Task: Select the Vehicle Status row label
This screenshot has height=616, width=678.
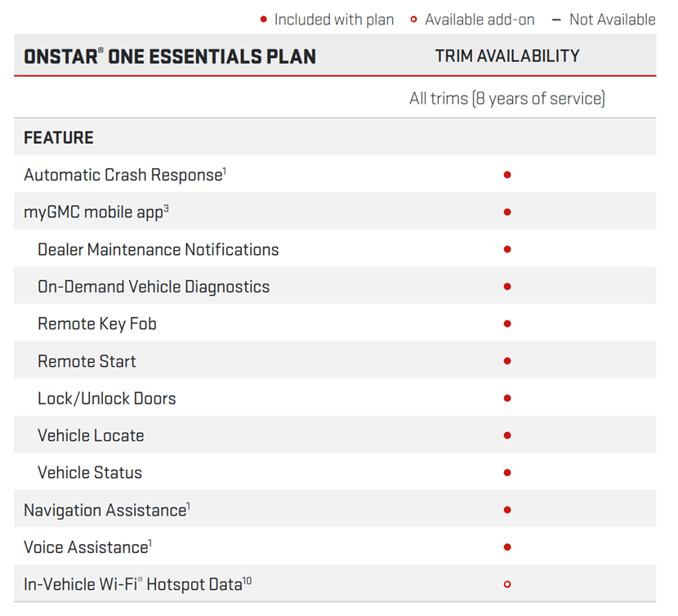Action: click(90, 473)
